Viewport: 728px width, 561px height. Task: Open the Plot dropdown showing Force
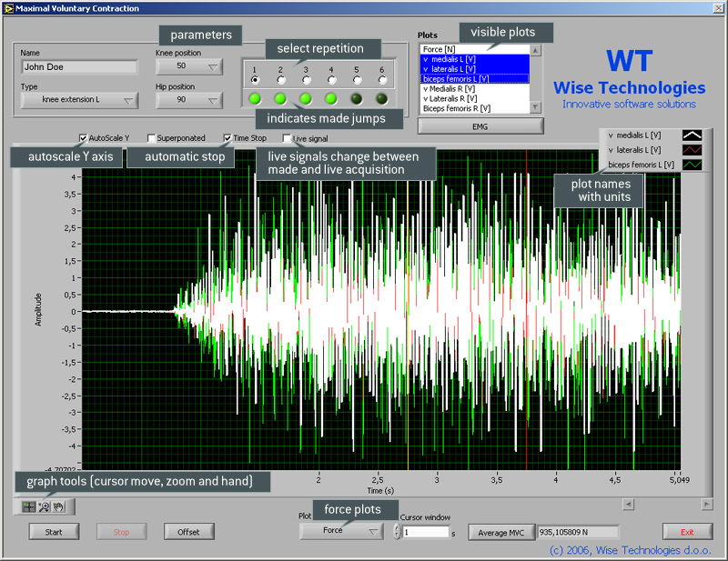tap(341, 531)
